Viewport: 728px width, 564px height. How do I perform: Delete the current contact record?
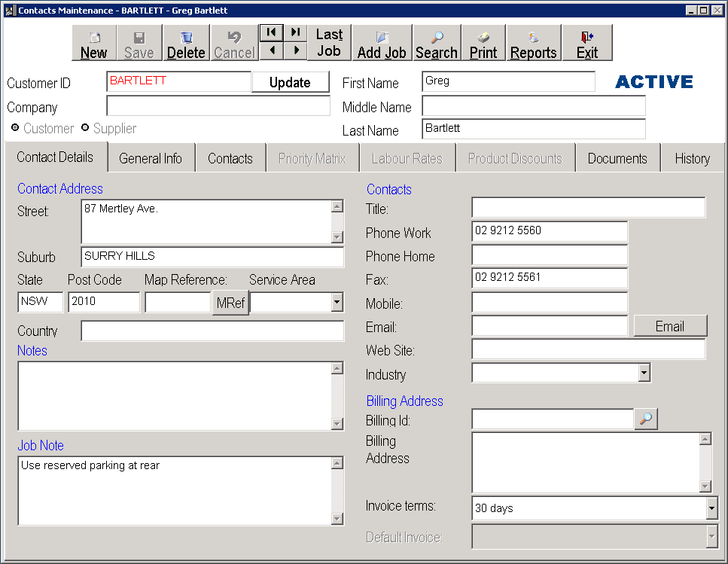point(186,43)
